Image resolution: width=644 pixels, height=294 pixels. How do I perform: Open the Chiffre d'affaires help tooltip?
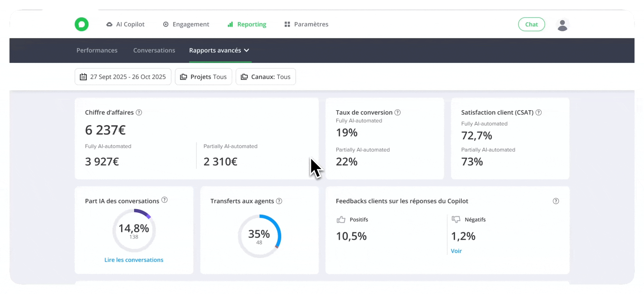click(x=139, y=112)
